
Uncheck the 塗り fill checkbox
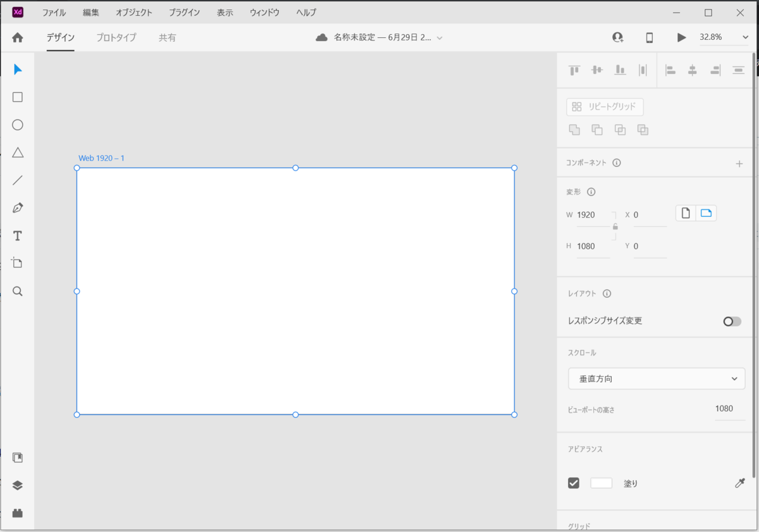(574, 483)
